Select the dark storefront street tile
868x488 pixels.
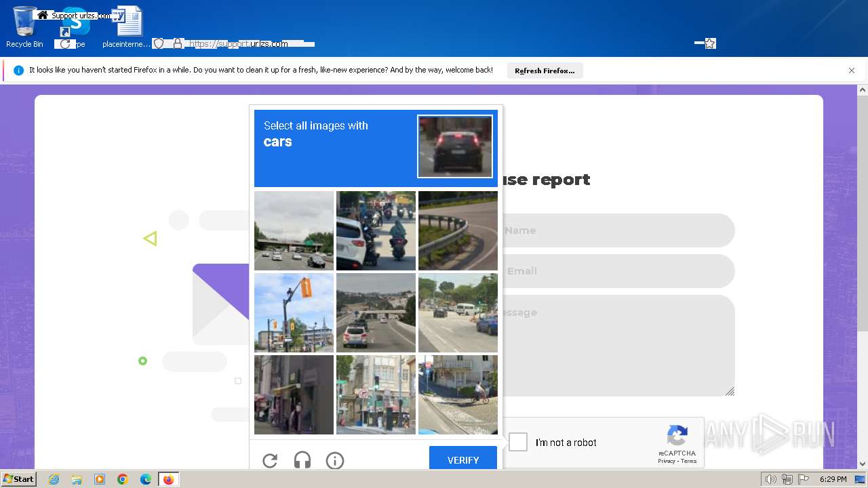click(294, 394)
